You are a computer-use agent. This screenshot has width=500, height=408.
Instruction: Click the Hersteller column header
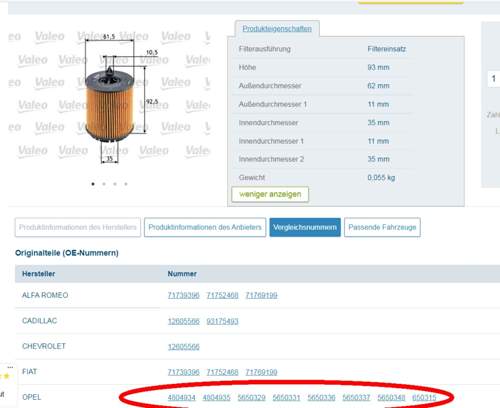[39, 274]
